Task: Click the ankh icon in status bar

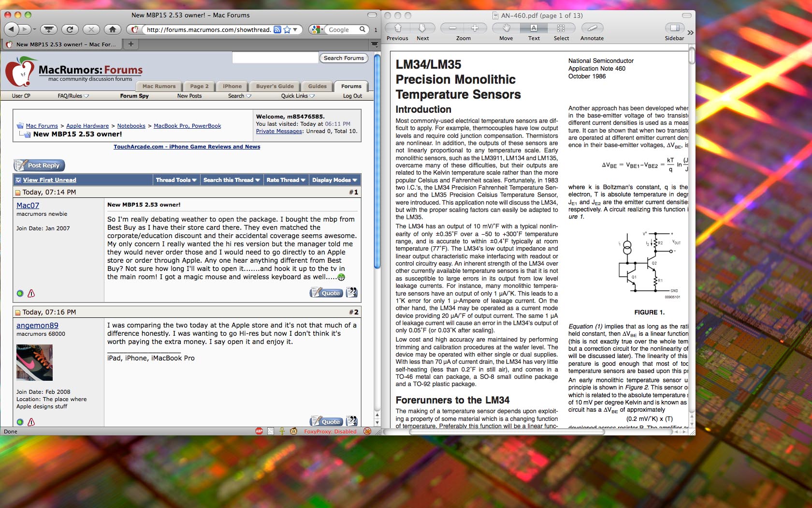Action: coord(282,431)
